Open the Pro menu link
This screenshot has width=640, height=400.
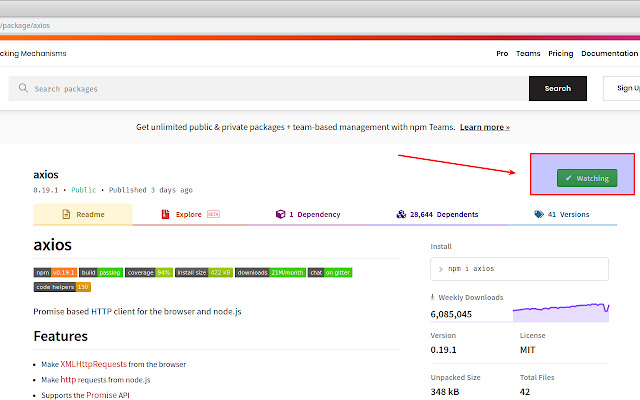coord(502,53)
